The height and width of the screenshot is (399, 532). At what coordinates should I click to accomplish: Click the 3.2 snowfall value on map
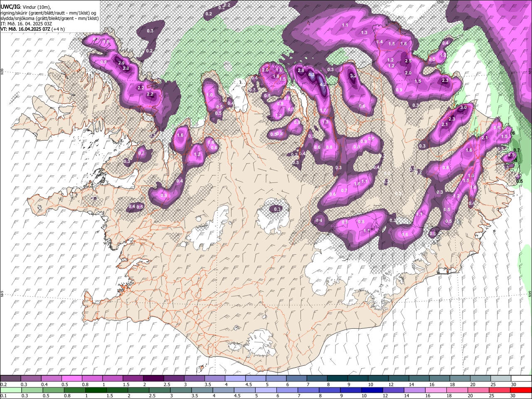click(353, 76)
